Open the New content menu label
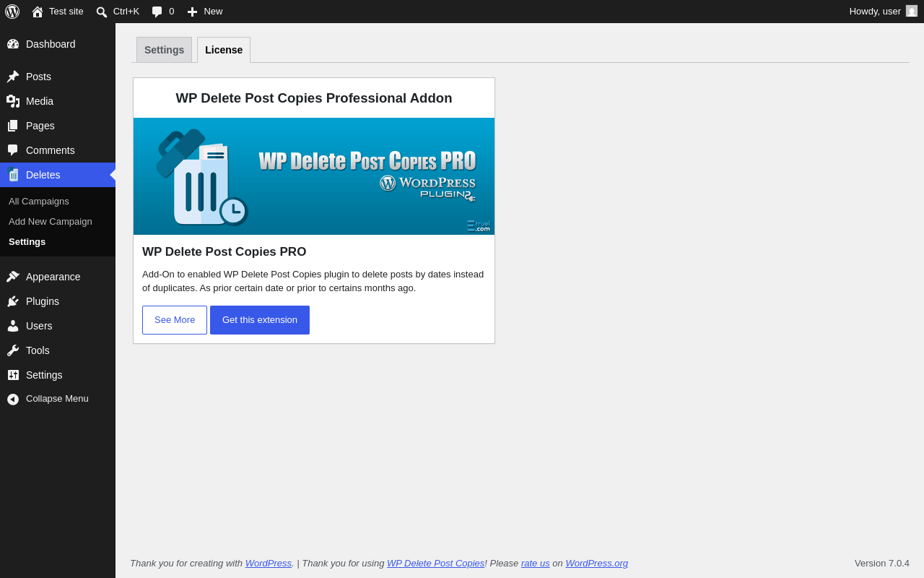Viewport: 924px width, 578px height. [213, 12]
